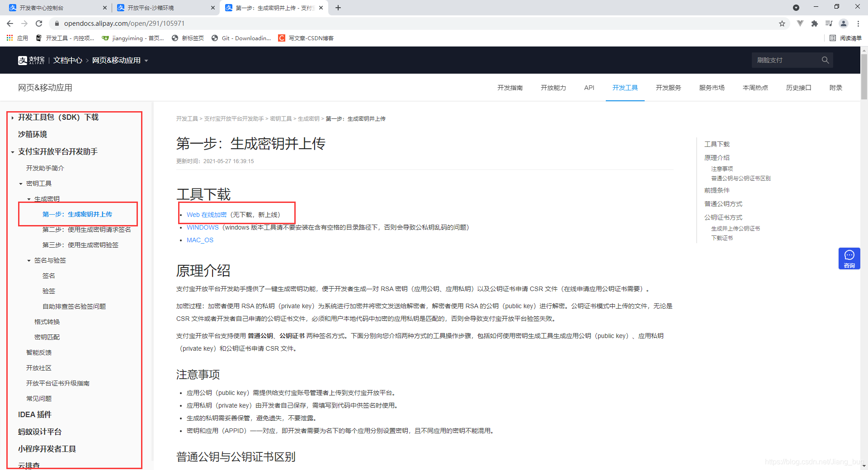The width and height of the screenshot is (868, 470).
Task: Expand 开发工具包（SDK）下载 tree item
Action: pos(13,117)
